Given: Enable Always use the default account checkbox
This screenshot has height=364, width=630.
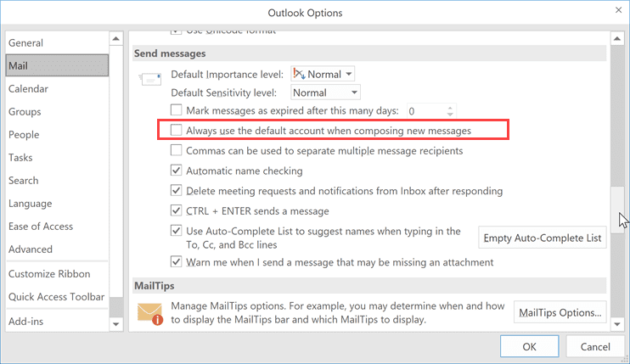Looking at the screenshot, I should tap(176, 130).
